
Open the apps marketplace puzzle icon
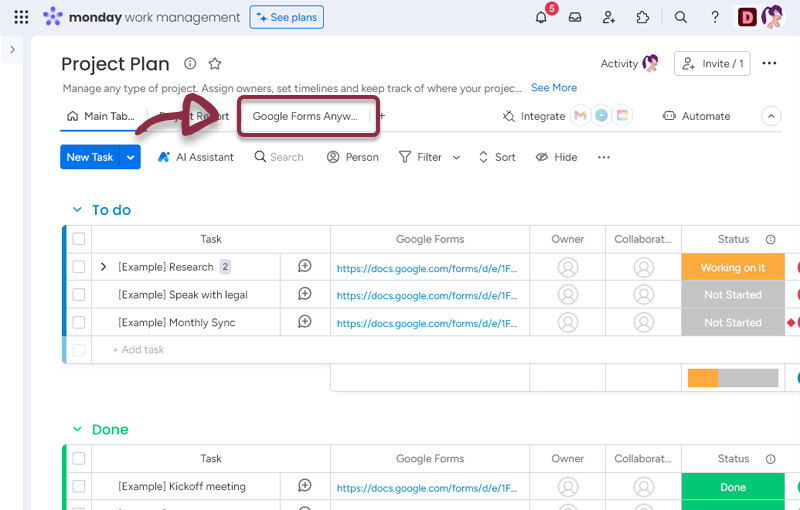click(x=643, y=17)
